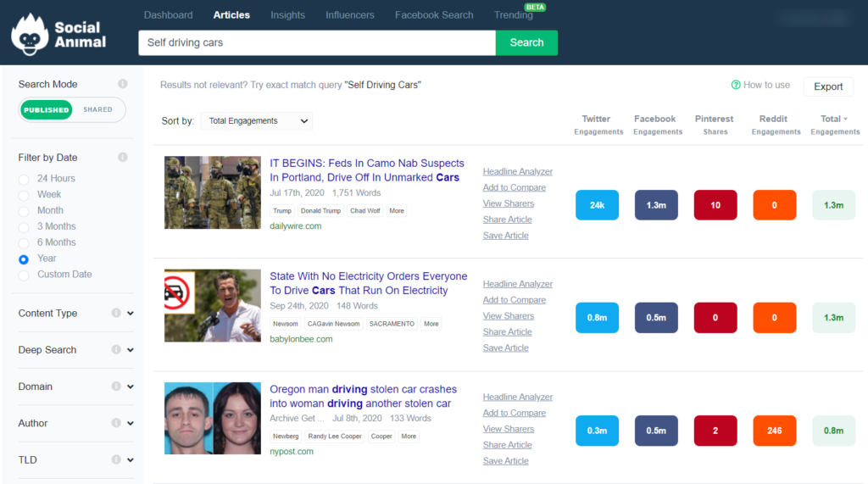
Task: Expand the TLD filter
Action: [130, 459]
